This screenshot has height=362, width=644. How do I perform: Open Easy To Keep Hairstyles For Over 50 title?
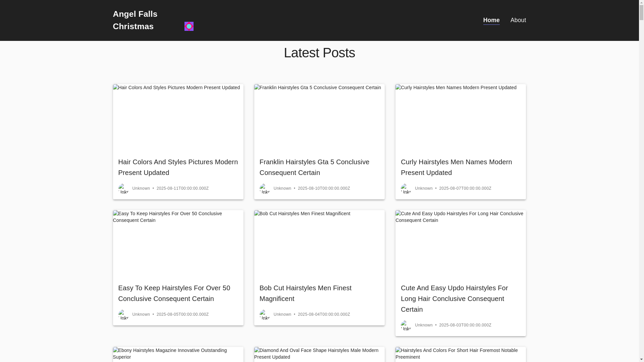tap(174, 293)
